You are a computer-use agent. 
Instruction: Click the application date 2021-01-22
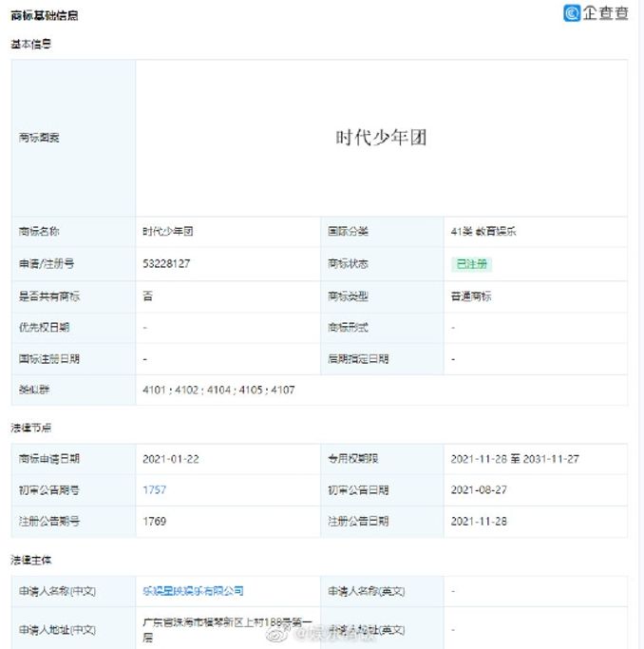[x=172, y=459]
